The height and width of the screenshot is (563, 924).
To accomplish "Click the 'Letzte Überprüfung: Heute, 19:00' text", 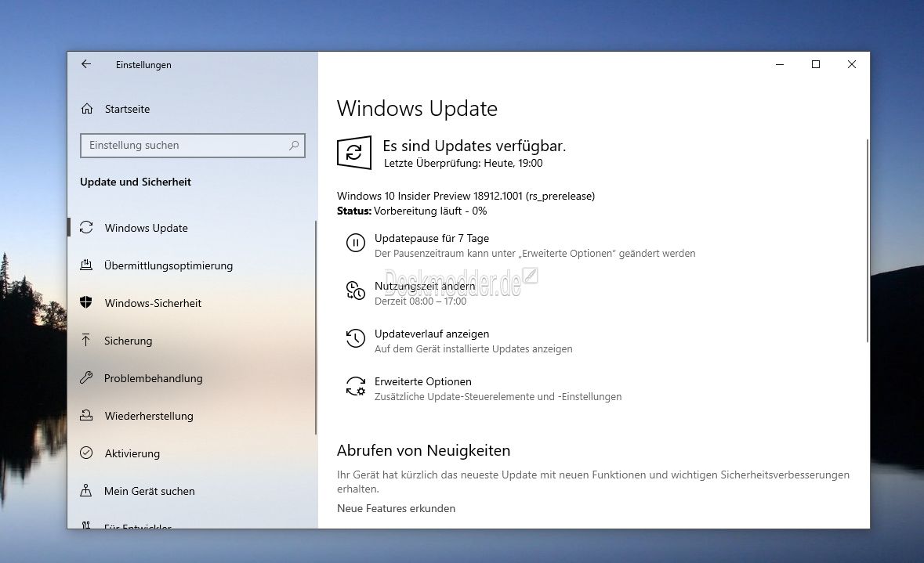I will tap(463, 163).
